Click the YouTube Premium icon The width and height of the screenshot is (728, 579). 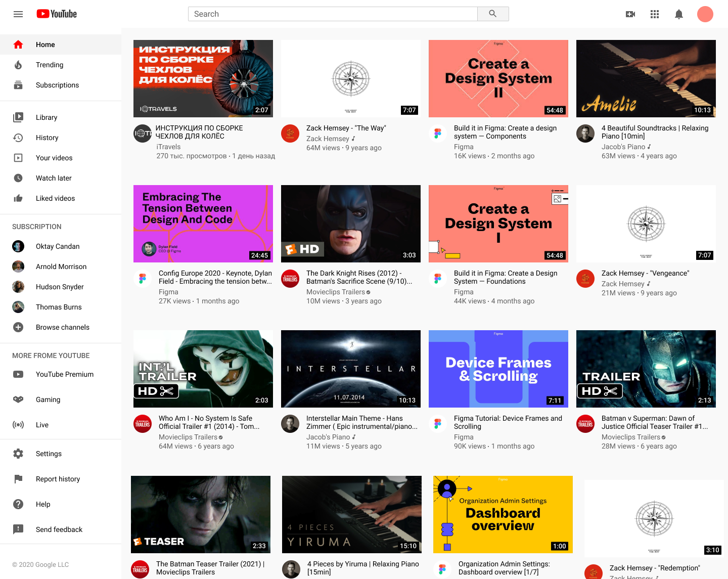18,374
